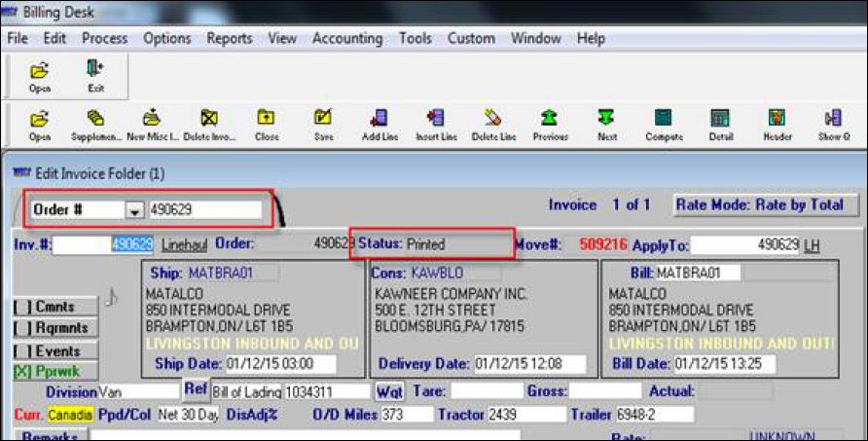Click the Insert Line icon
The height and width of the screenshot is (441, 868).
click(x=436, y=124)
